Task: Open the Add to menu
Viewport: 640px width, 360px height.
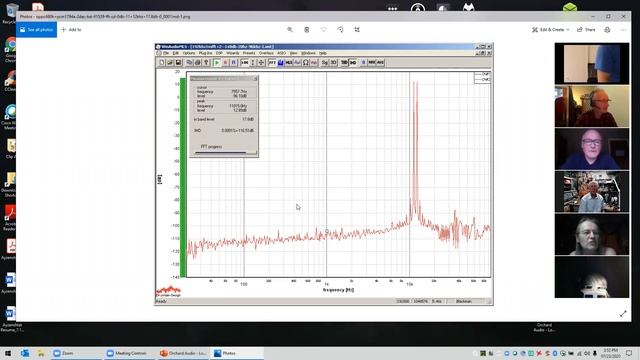Action: tap(71, 30)
